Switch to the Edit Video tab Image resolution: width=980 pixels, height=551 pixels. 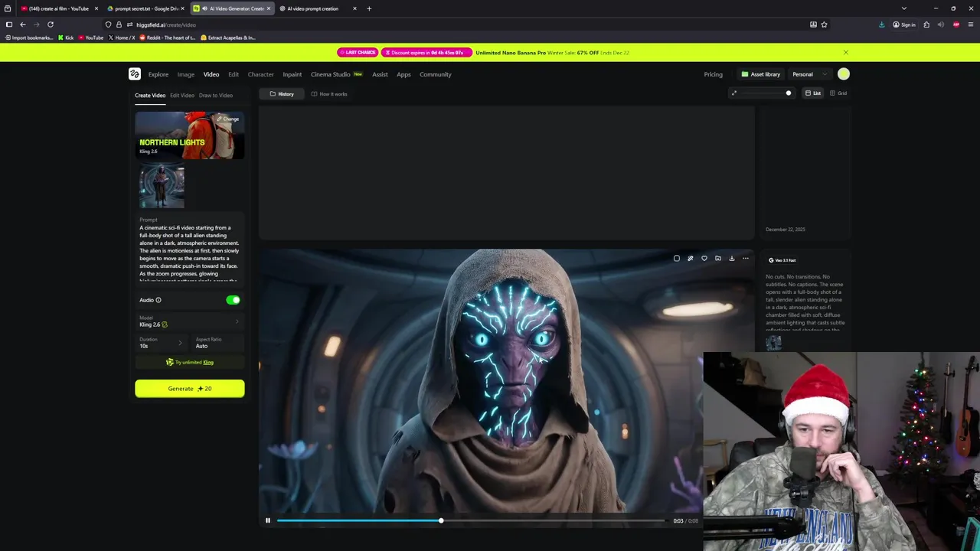pos(181,95)
